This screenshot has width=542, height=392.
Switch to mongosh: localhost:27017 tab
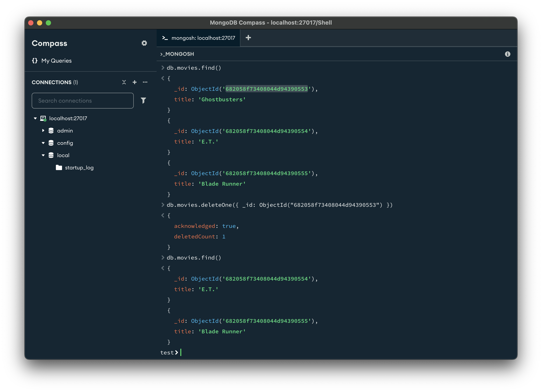coord(198,38)
